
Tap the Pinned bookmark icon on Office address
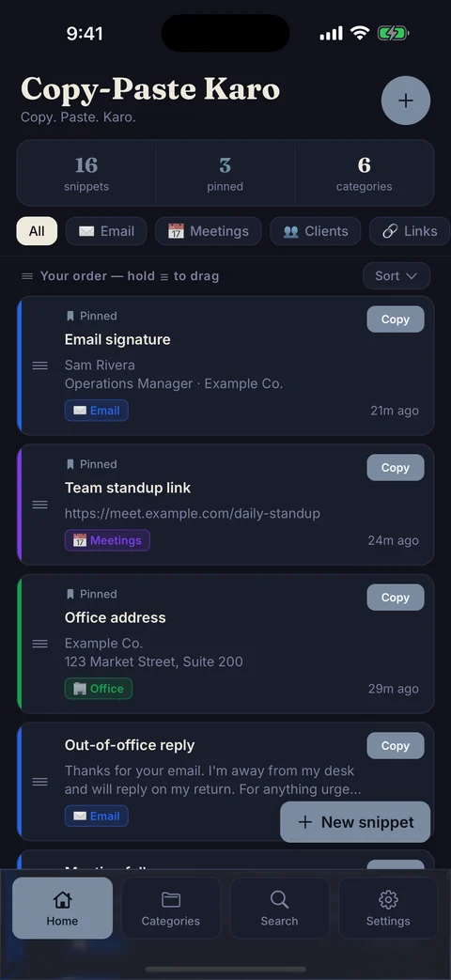pos(70,595)
